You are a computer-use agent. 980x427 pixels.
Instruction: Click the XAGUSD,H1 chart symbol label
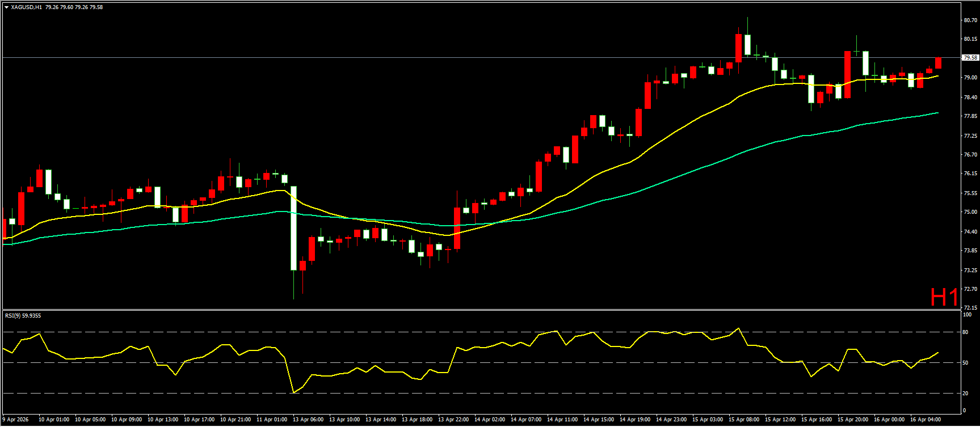26,7
